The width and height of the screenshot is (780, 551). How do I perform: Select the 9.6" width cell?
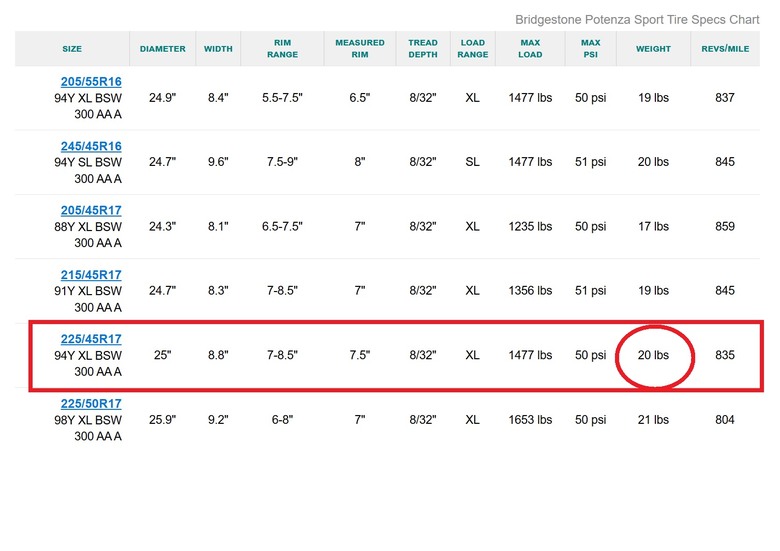coord(218,162)
